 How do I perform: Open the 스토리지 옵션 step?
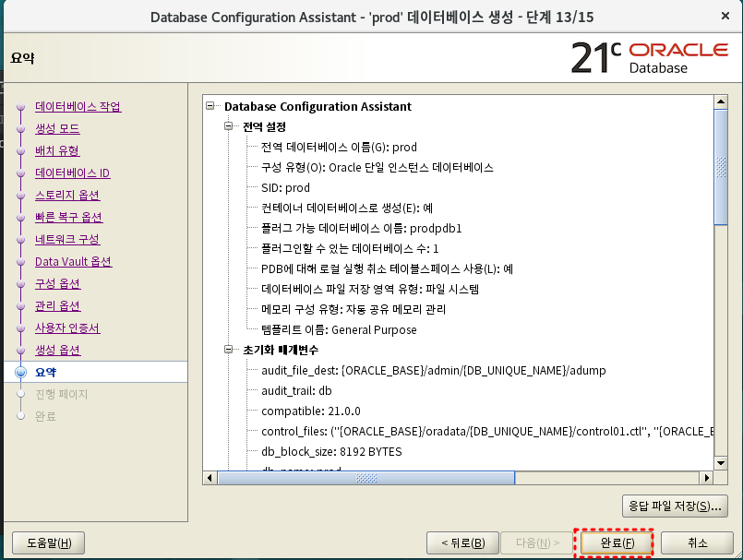click(x=67, y=196)
